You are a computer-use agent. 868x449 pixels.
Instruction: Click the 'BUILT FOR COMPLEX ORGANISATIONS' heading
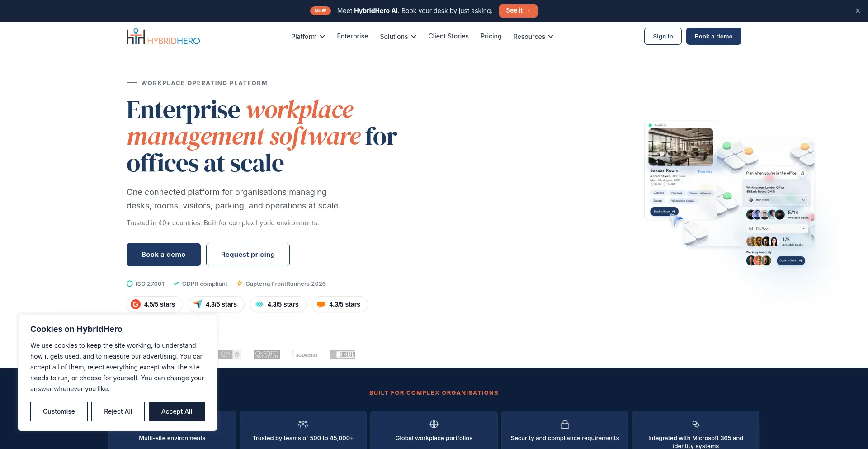[434, 393]
